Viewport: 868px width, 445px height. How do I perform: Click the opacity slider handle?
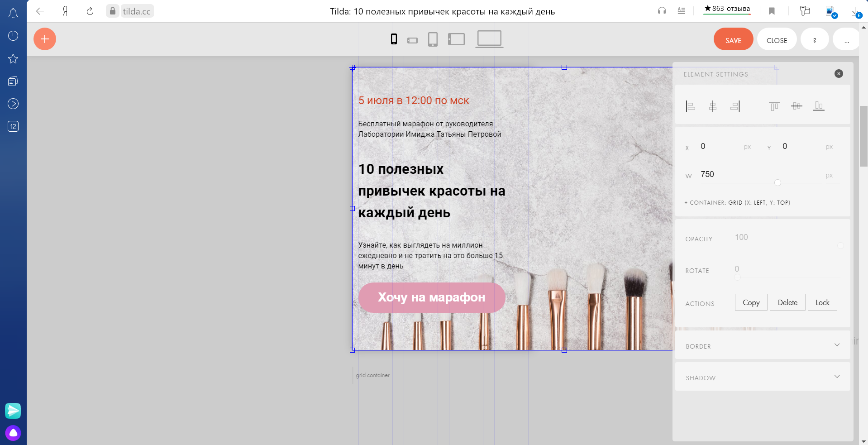pyautogui.click(x=840, y=245)
